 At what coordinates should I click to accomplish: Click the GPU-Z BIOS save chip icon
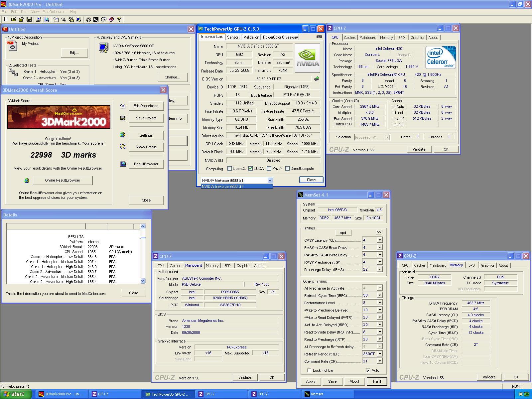tap(317, 79)
